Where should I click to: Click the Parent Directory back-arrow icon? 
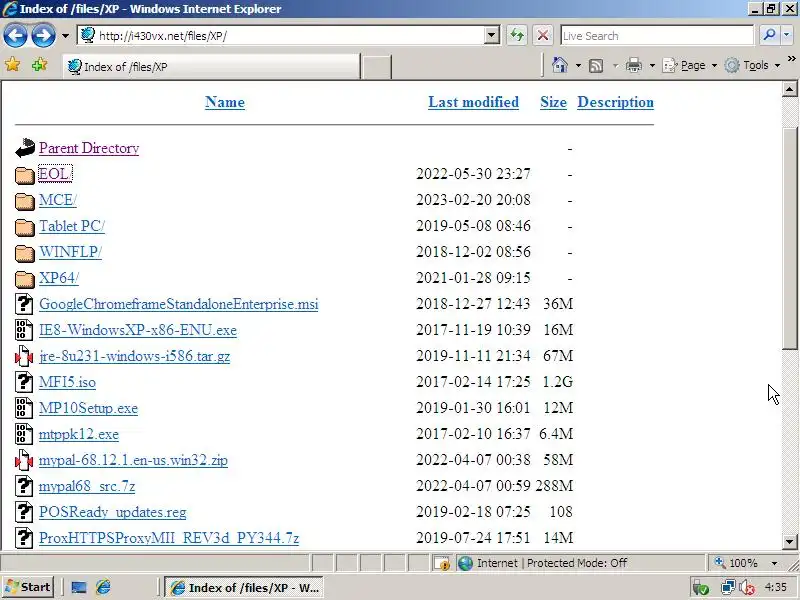tap(24, 148)
